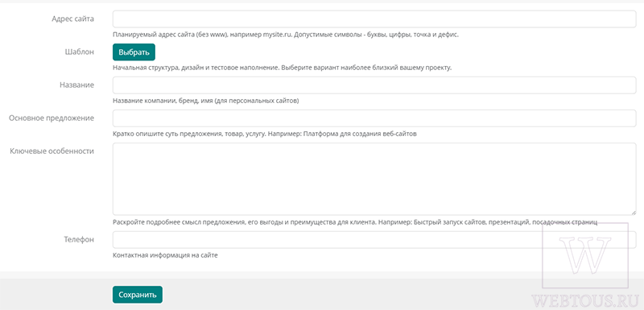The height and width of the screenshot is (310, 644).
Task: Click the Адрес сайта label
Action: [x=72, y=19]
